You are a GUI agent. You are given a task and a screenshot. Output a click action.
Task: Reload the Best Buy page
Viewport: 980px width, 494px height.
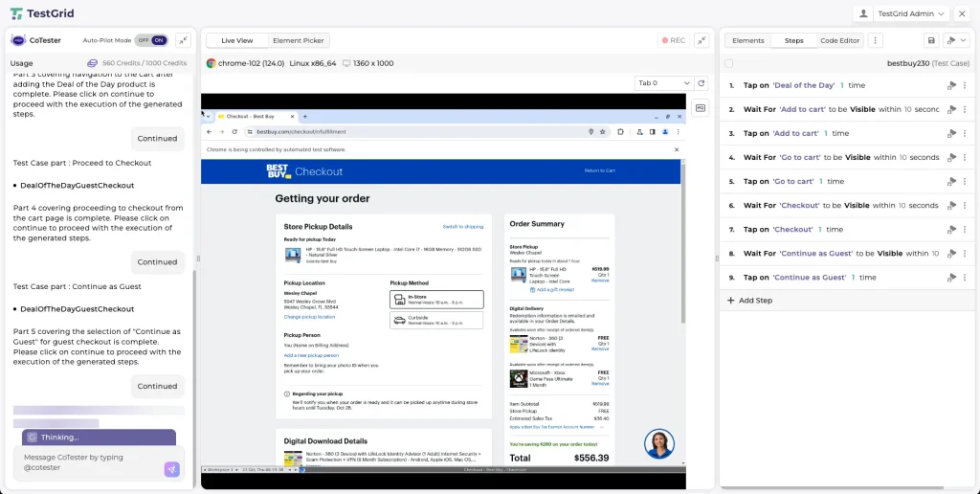(234, 132)
